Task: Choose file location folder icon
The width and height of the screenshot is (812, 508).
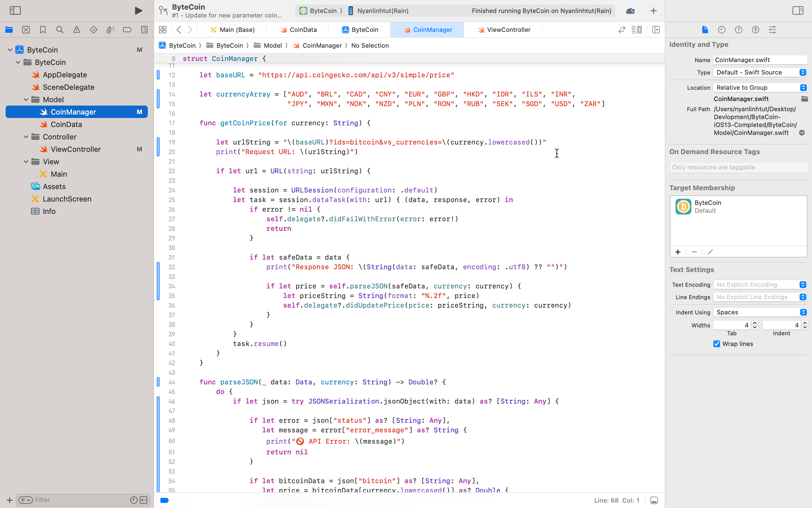Action: tap(804, 99)
